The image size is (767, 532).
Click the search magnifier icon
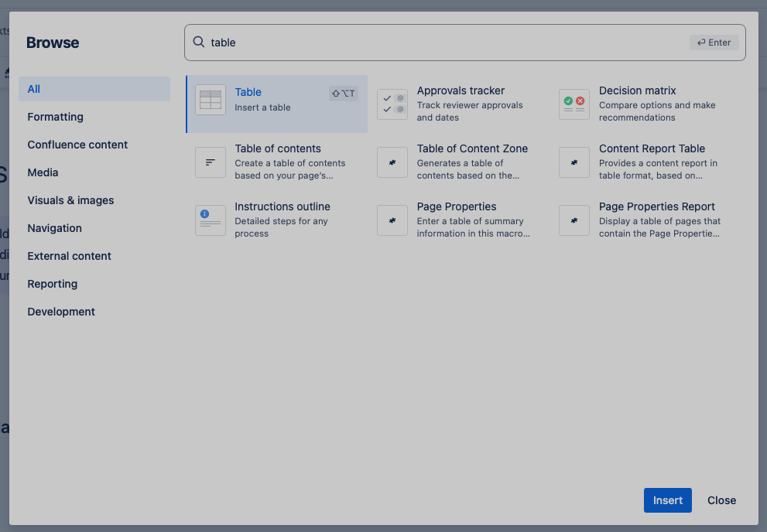(199, 42)
